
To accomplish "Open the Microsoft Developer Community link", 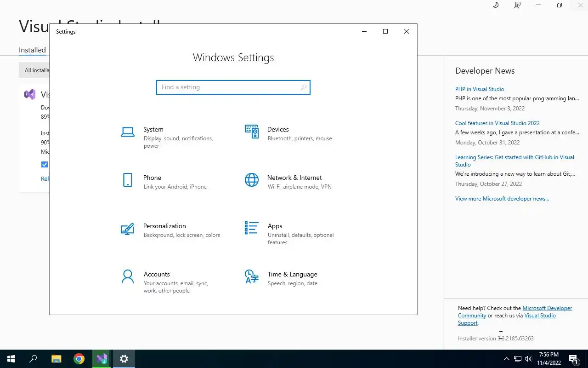I will click(x=547, y=308).
